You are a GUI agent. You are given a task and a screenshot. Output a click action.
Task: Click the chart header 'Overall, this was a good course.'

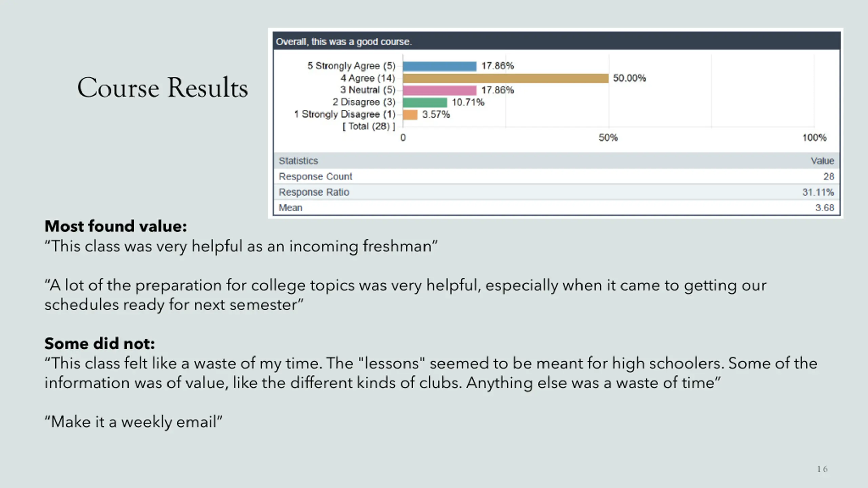344,42
